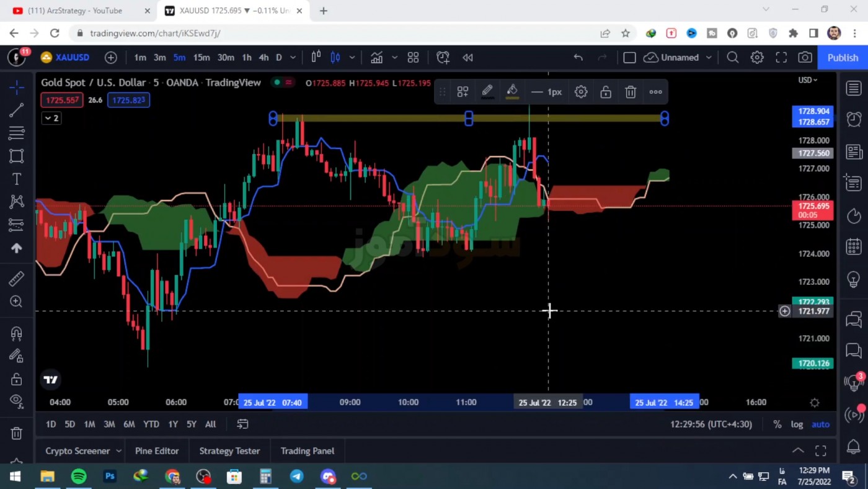
Task: Open the indicators menu
Action: pos(376,57)
